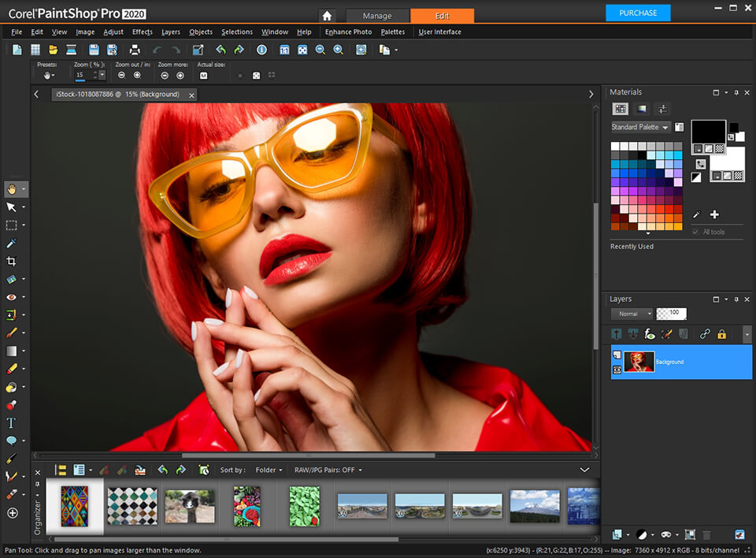Screen dimensions: 756x558
Task: Open the Normal blend mode dropdown
Action: 632,314
